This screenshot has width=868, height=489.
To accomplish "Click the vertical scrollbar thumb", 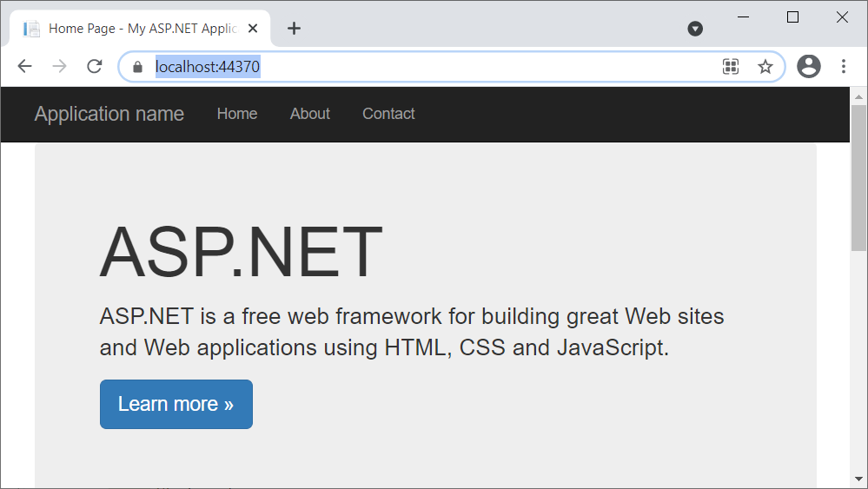I will click(858, 174).
